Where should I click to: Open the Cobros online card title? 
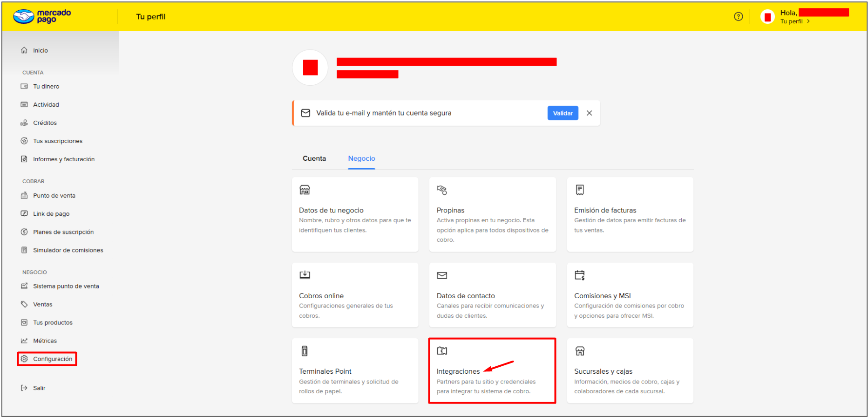(321, 295)
